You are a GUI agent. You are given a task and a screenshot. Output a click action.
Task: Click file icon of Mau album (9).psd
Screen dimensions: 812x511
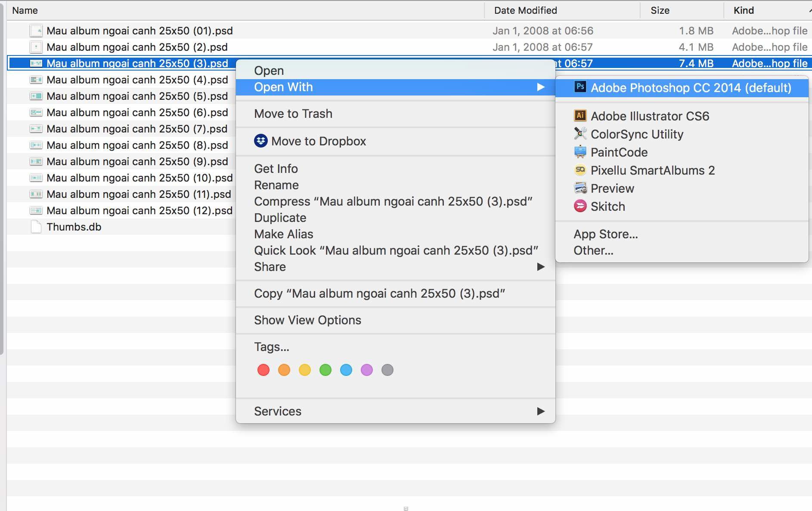coord(36,161)
